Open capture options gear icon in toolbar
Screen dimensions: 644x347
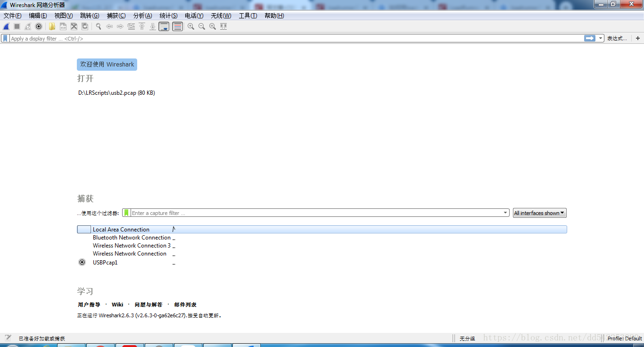[39, 26]
